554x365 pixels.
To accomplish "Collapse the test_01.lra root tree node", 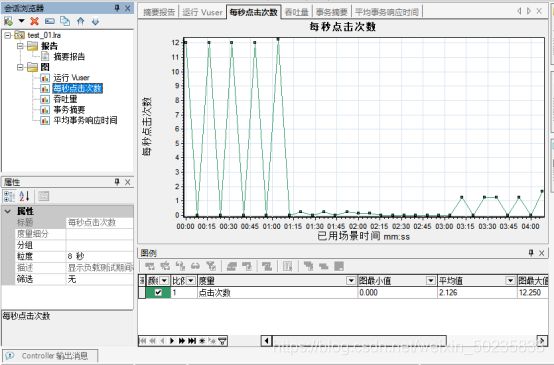I will coord(8,35).
